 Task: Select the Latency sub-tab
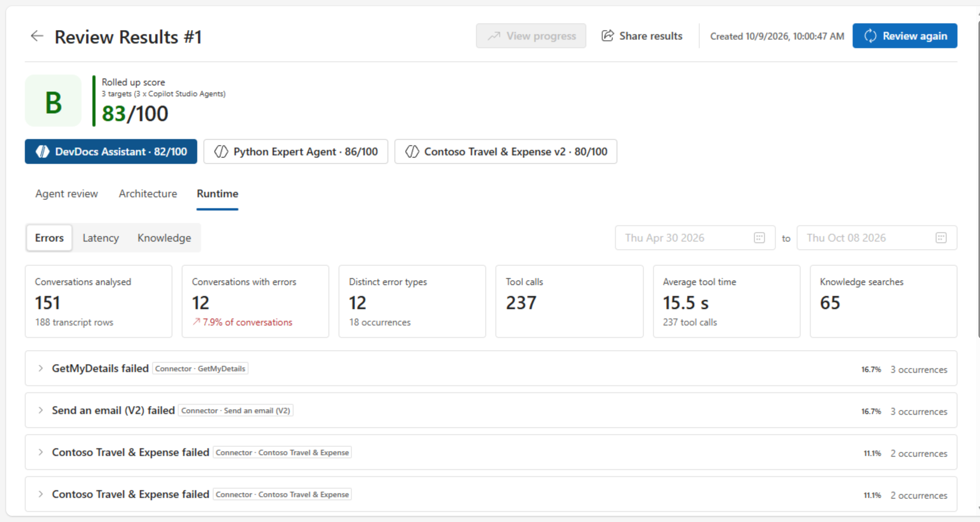(101, 238)
